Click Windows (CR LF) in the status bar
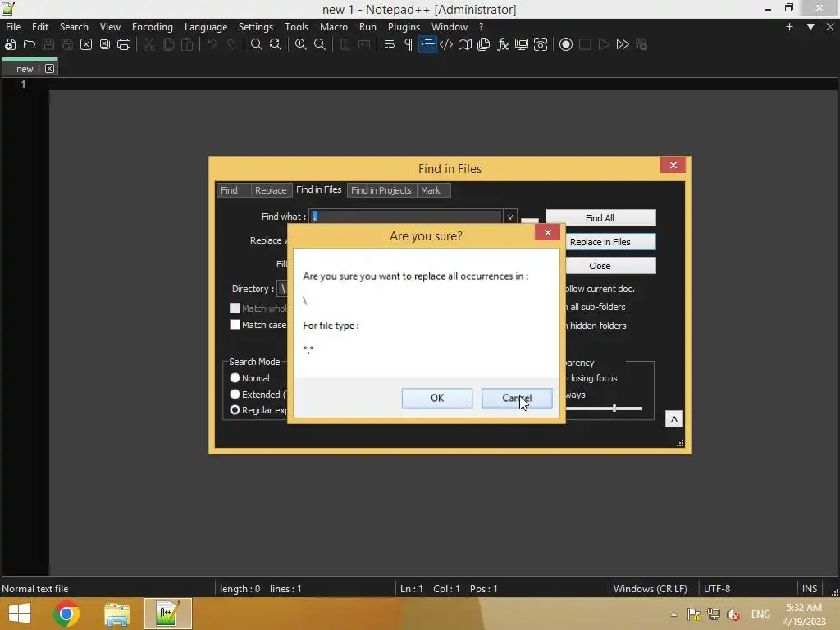Screen dimensions: 840x630 pos(650,588)
